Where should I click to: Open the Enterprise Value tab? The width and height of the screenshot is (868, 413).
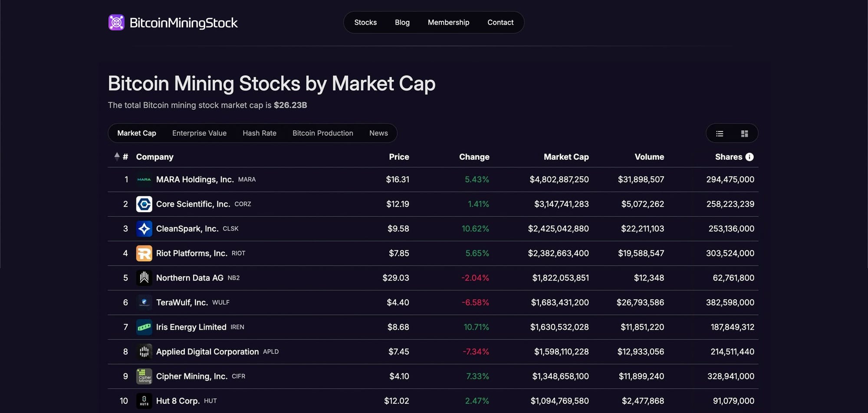point(199,133)
